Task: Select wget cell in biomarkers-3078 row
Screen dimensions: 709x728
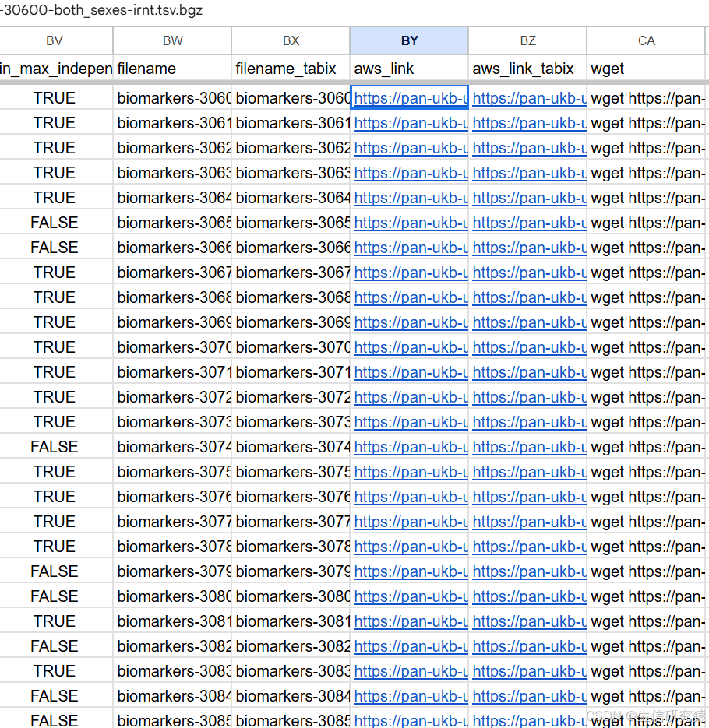Action: pos(646,547)
